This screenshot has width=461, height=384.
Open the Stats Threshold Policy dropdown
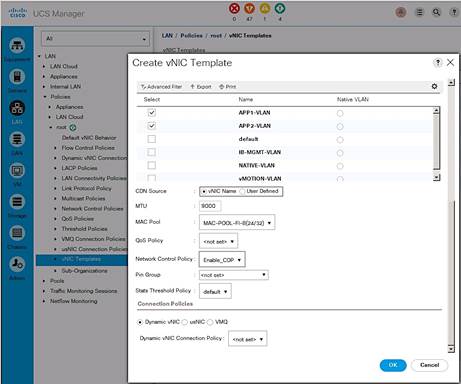(x=215, y=292)
